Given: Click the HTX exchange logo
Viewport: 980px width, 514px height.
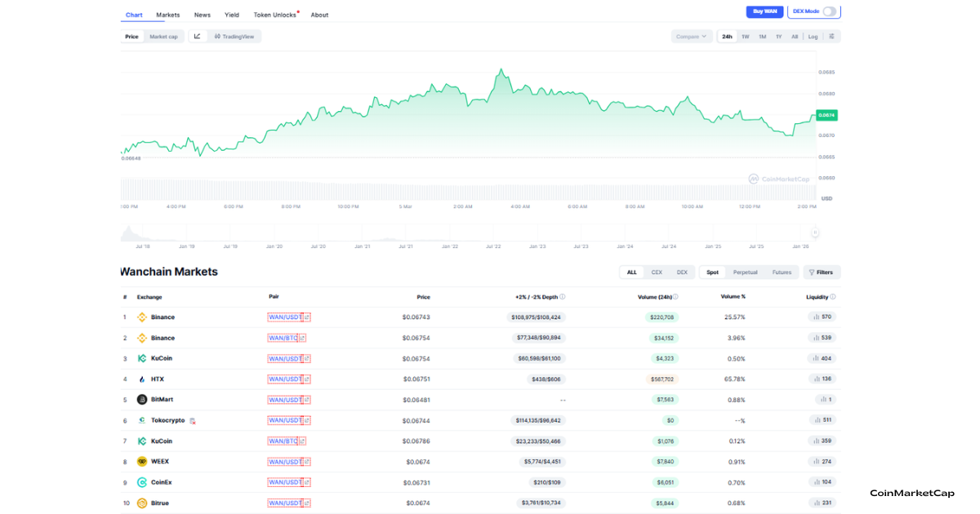Looking at the screenshot, I should click(142, 379).
